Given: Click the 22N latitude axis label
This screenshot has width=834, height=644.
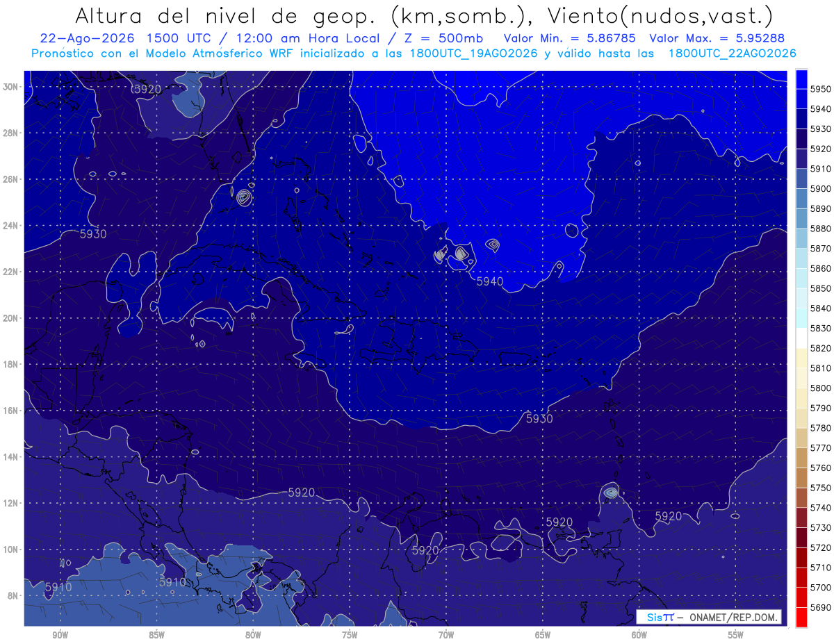Looking at the screenshot, I should 10,272.
